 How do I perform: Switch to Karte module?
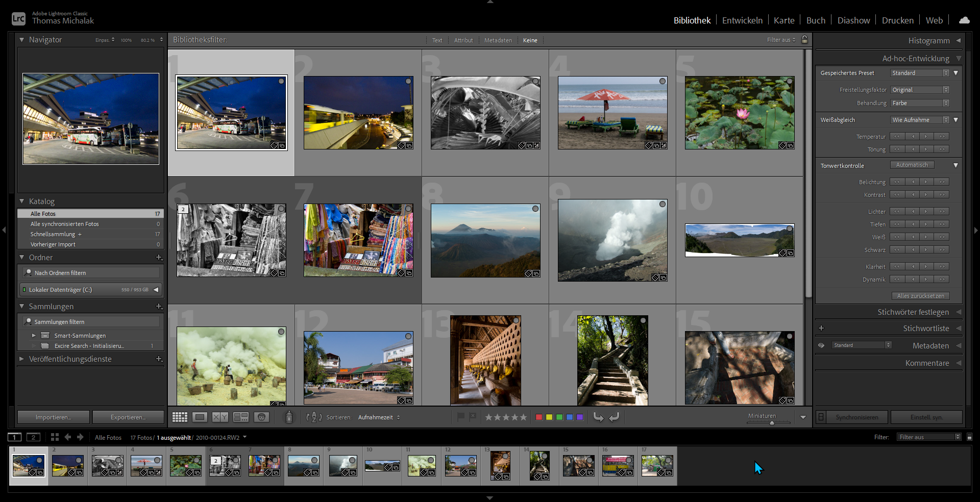pyautogui.click(x=784, y=20)
